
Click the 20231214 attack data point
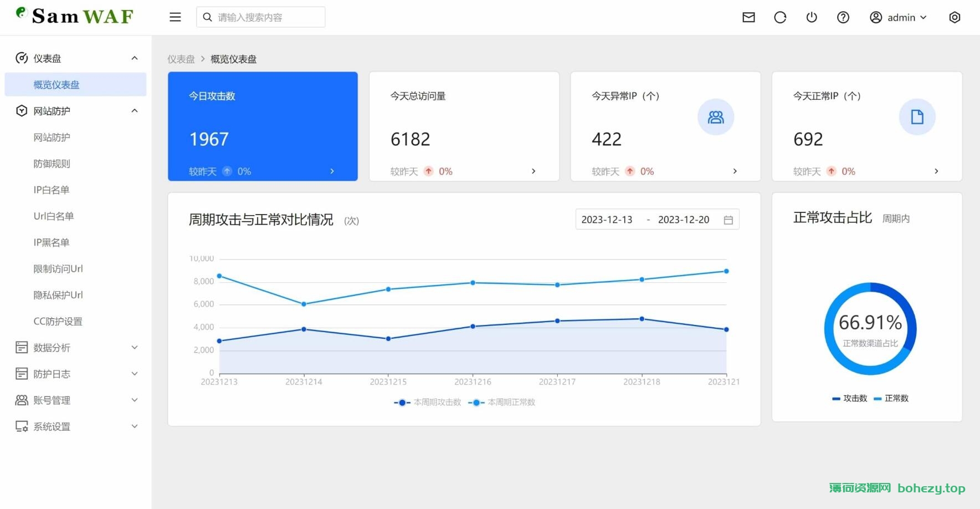[304, 329]
